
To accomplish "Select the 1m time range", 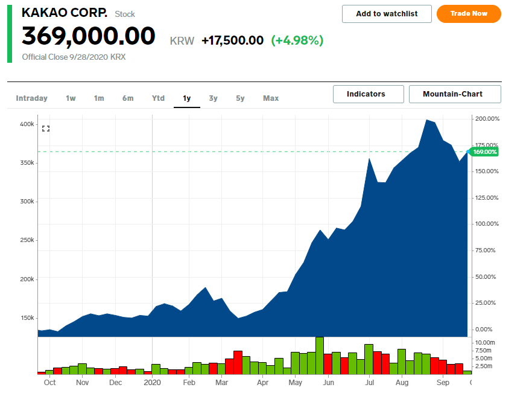I will (x=99, y=98).
